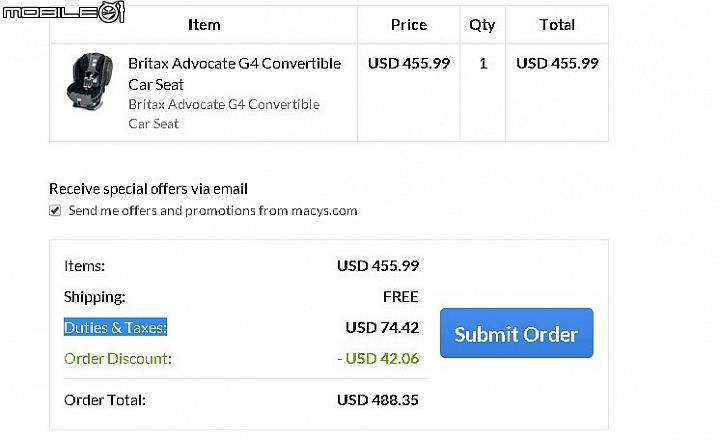Click the Duties & Taxes amount USD 74.42

pos(382,327)
